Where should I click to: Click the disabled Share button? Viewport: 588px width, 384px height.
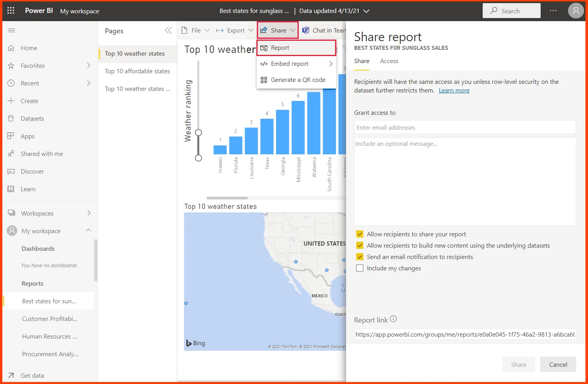point(519,364)
